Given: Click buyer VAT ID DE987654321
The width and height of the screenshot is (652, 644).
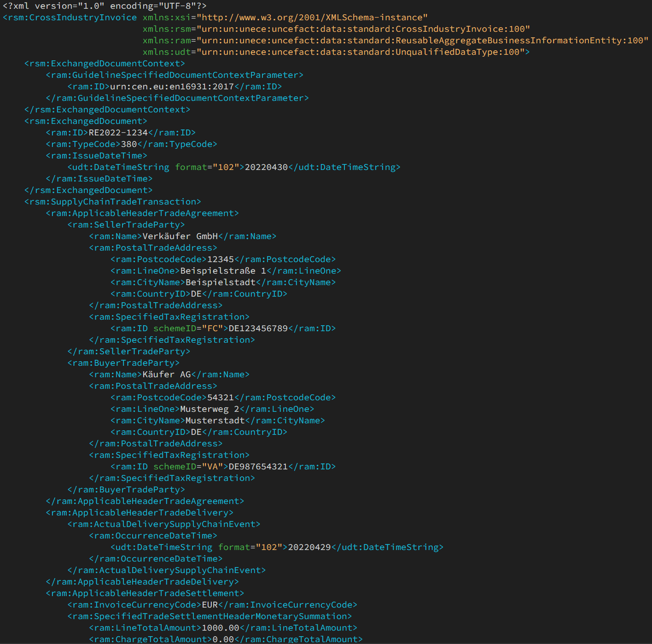Looking at the screenshot, I should (x=258, y=467).
